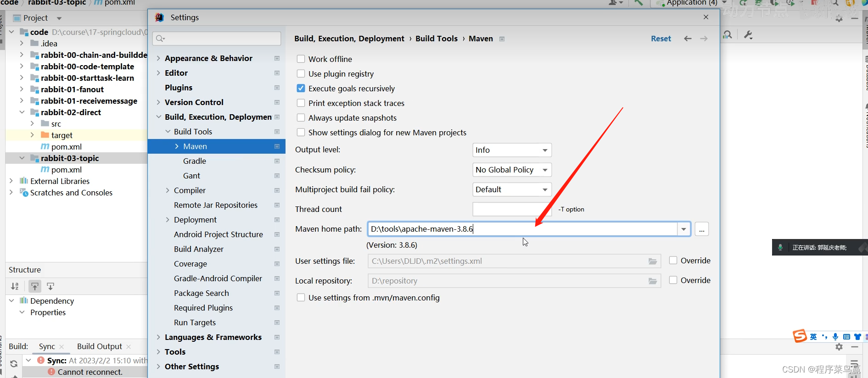
Task: Select the Gradle settings page
Action: click(x=195, y=161)
